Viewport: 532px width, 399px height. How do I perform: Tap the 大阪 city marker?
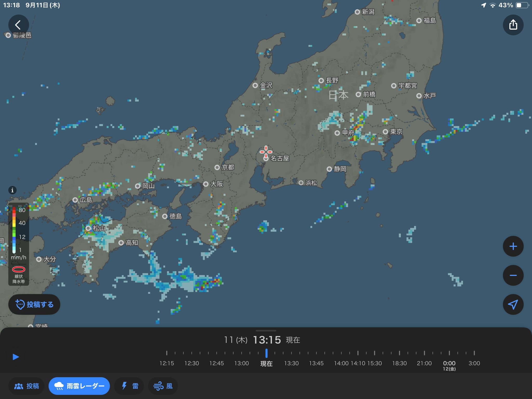pos(206,184)
